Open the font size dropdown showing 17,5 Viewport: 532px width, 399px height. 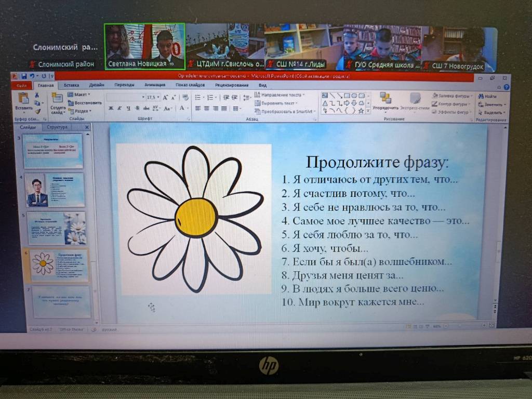pyautogui.click(x=153, y=97)
